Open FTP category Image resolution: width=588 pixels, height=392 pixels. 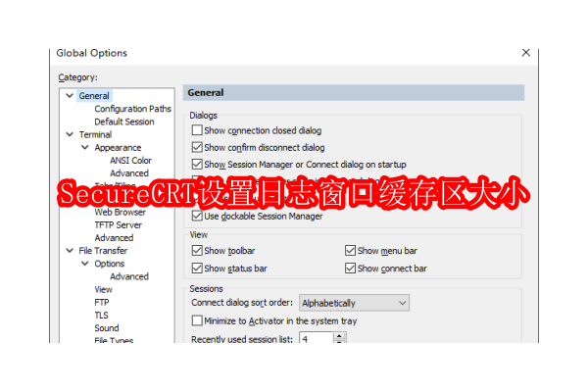click(102, 302)
